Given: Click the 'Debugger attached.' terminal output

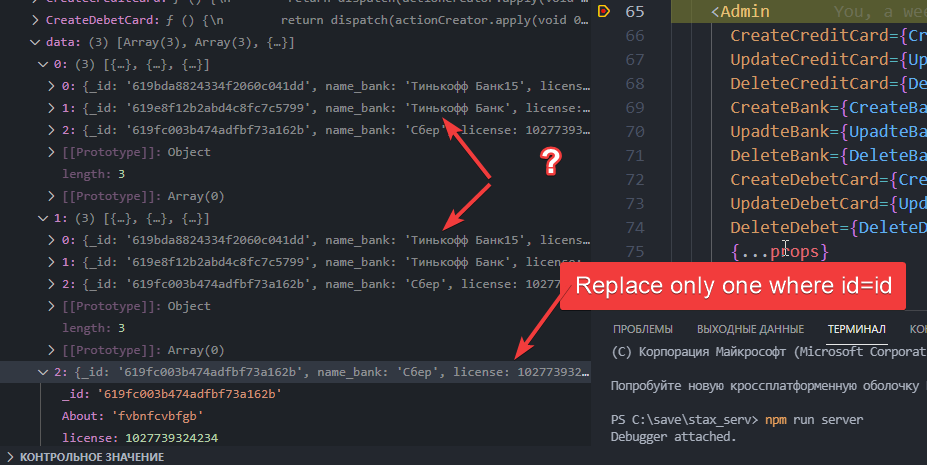Looking at the screenshot, I should pyautogui.click(x=673, y=437).
